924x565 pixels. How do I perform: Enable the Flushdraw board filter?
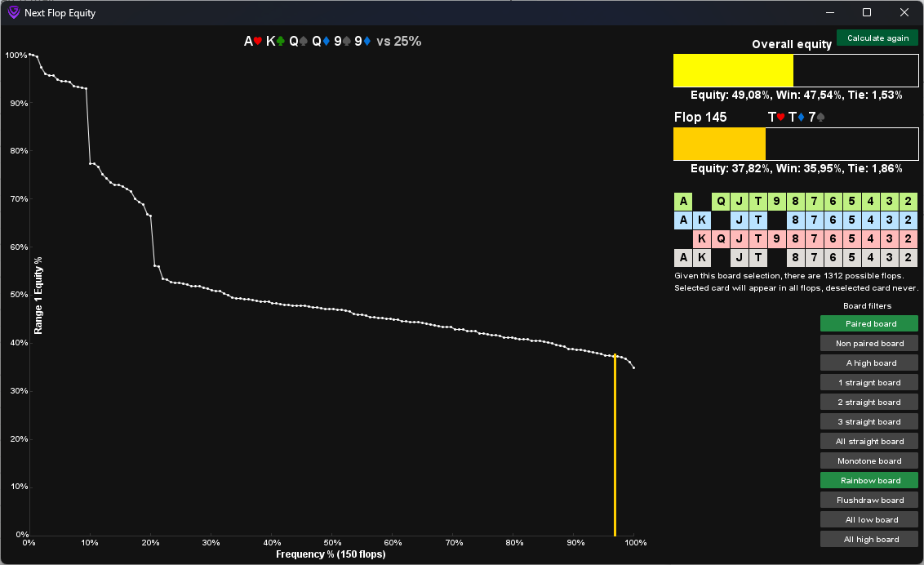point(869,500)
